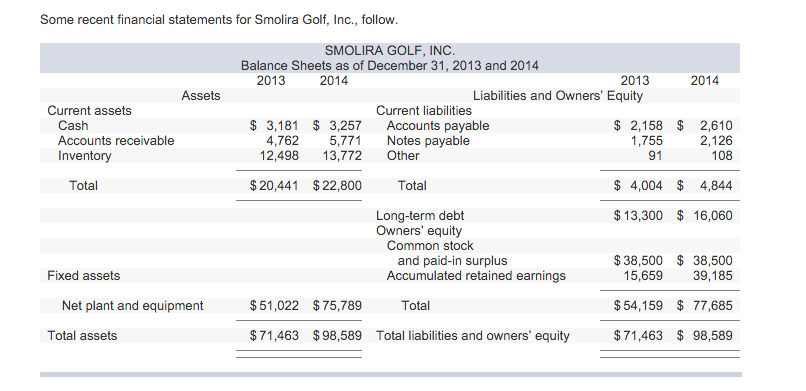Click the 2013 Cash value $3,181

point(274,125)
